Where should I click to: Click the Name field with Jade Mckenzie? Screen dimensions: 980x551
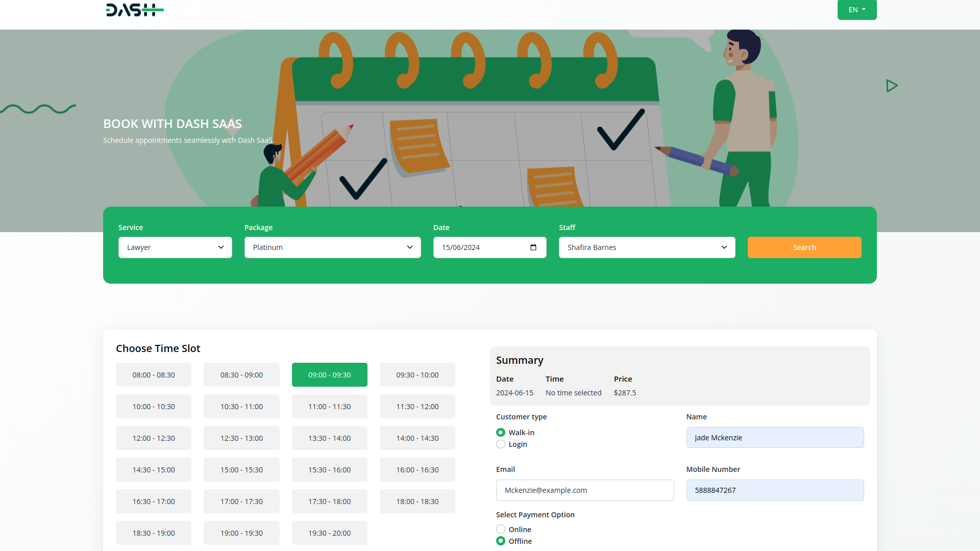coord(775,438)
